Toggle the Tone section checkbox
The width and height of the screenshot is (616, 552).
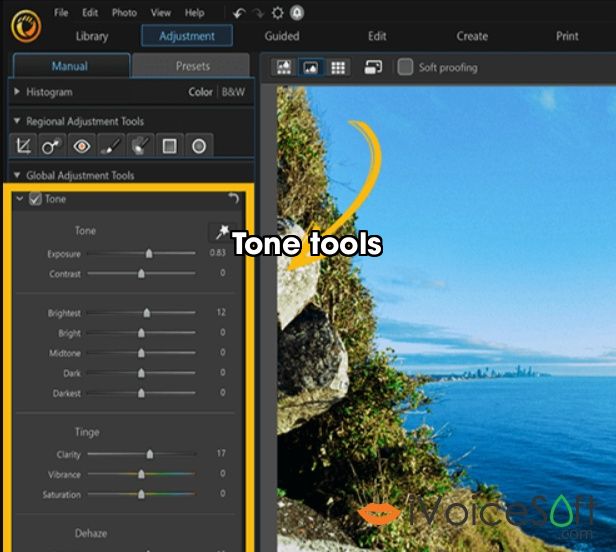pyautogui.click(x=35, y=199)
